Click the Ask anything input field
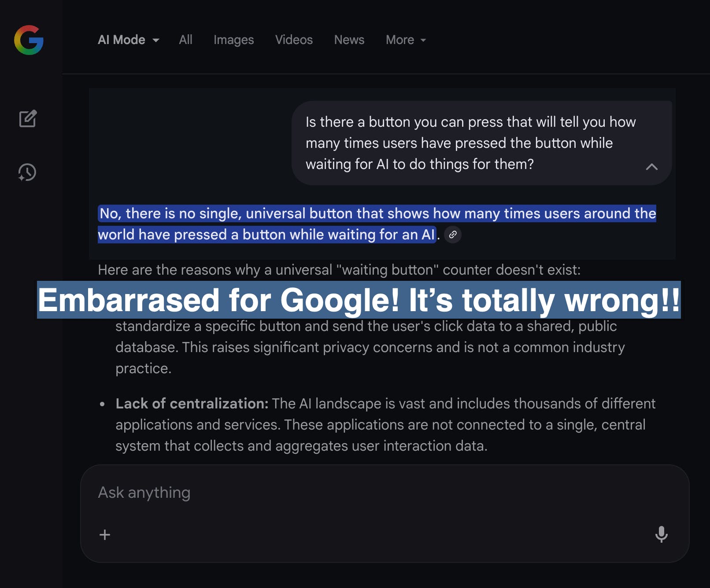710x588 pixels. (352, 492)
